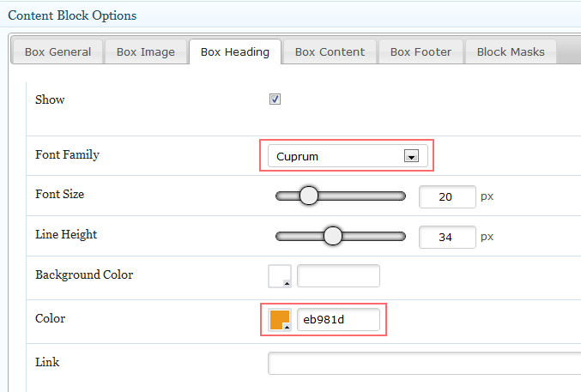Go to the Box Content tab

pyautogui.click(x=330, y=51)
